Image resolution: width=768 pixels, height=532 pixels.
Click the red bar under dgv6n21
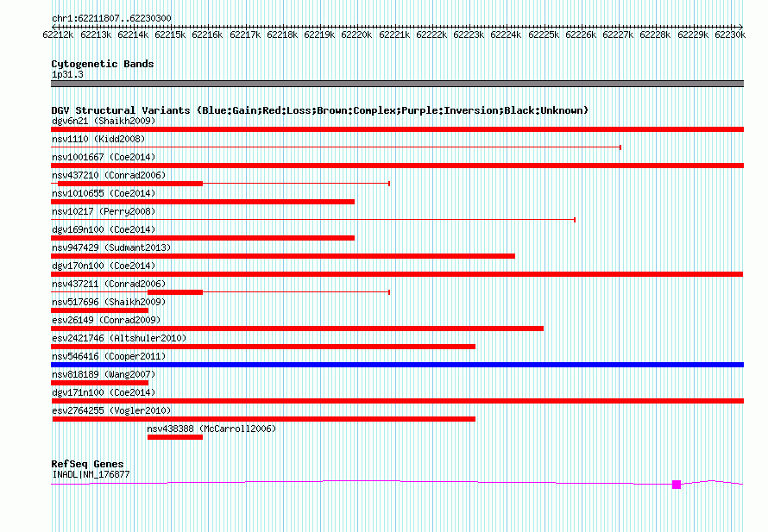pos(397,129)
